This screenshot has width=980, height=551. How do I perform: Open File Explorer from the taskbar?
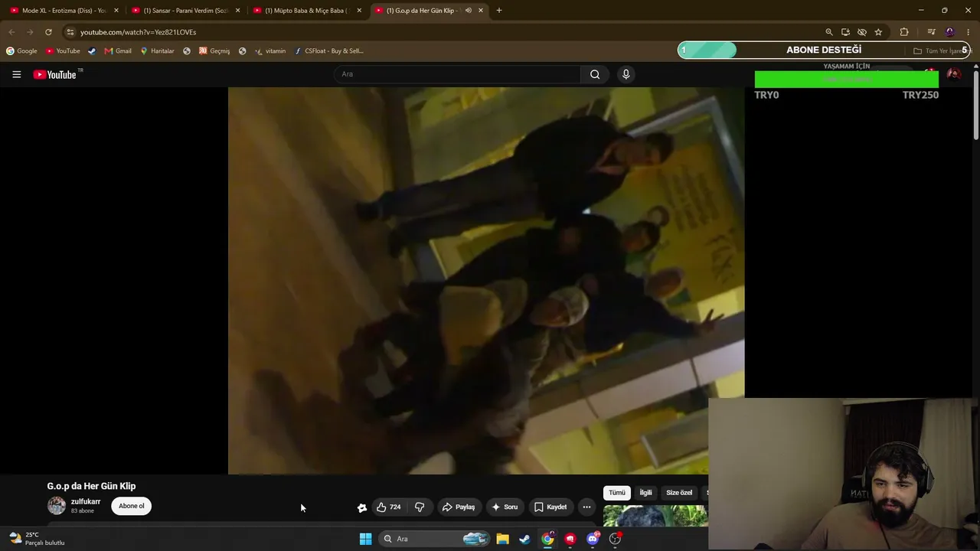(502, 539)
